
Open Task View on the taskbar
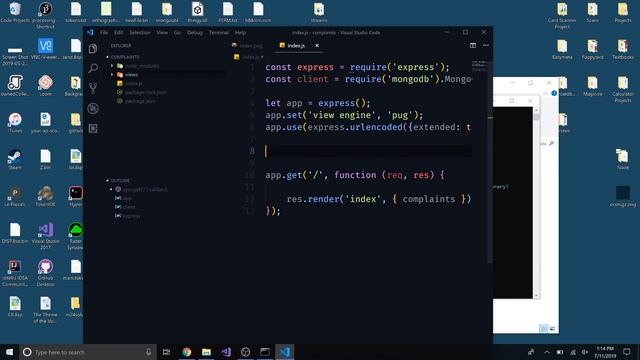pyautogui.click(x=166, y=352)
